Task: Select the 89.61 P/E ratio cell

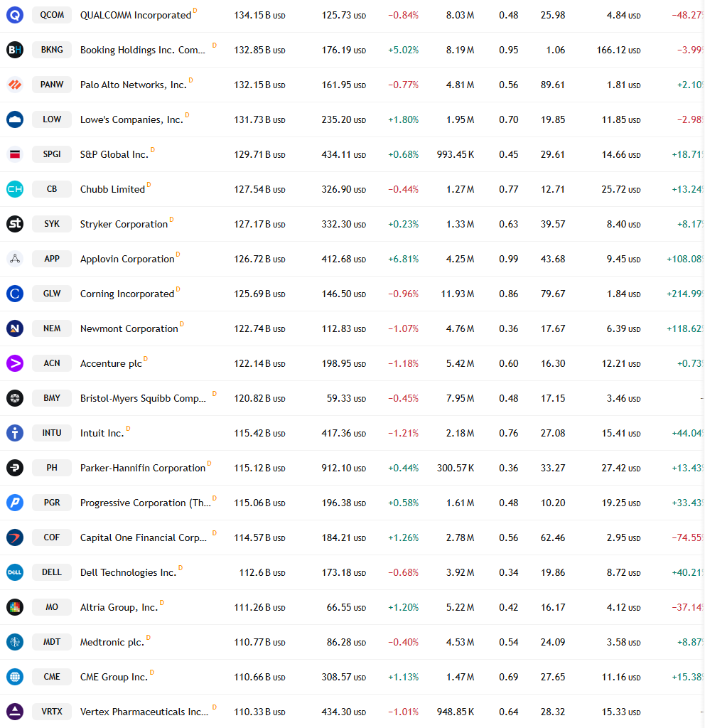Action: pyautogui.click(x=553, y=85)
